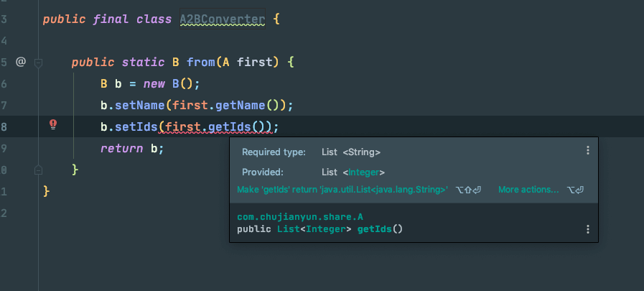
Task: Click the fold end marker at the method's closing brace
Action: tap(39, 170)
